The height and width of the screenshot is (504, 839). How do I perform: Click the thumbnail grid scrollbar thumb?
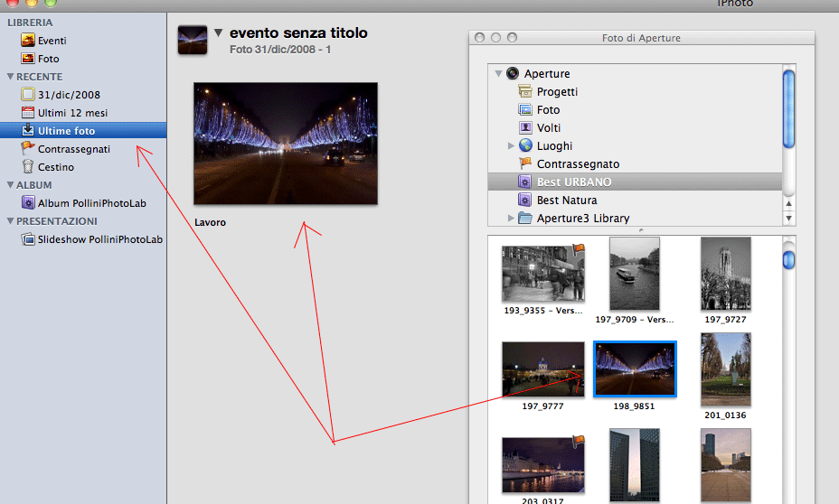click(788, 260)
